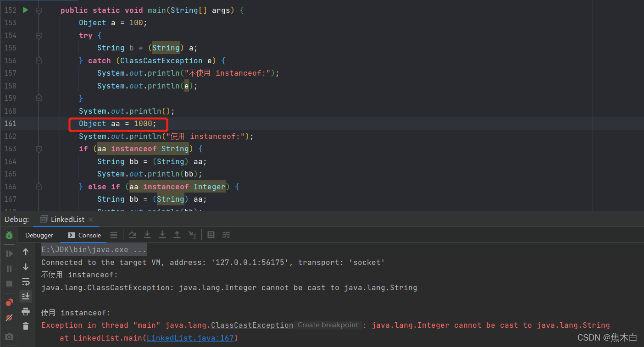Image resolution: width=644 pixels, height=347 pixels.
Task: Resume program execution in debug sidebar
Action: tap(9, 253)
